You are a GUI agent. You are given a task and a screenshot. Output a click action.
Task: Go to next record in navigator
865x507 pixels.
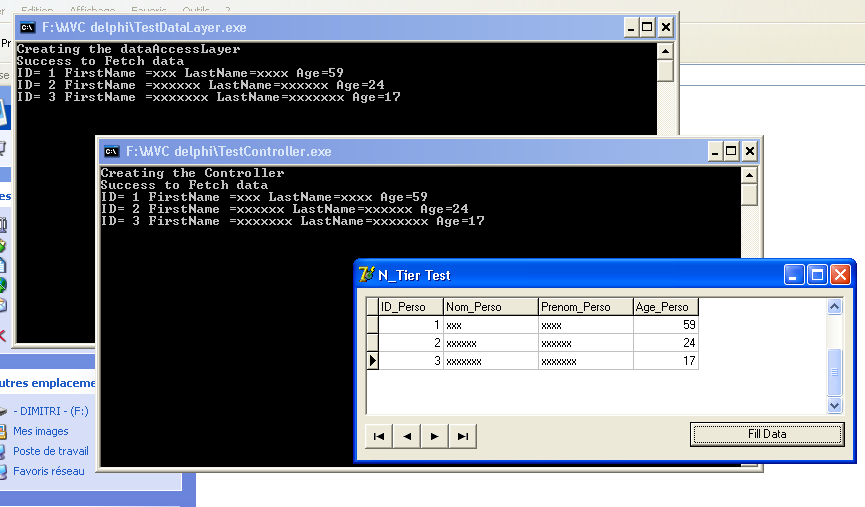pos(435,436)
